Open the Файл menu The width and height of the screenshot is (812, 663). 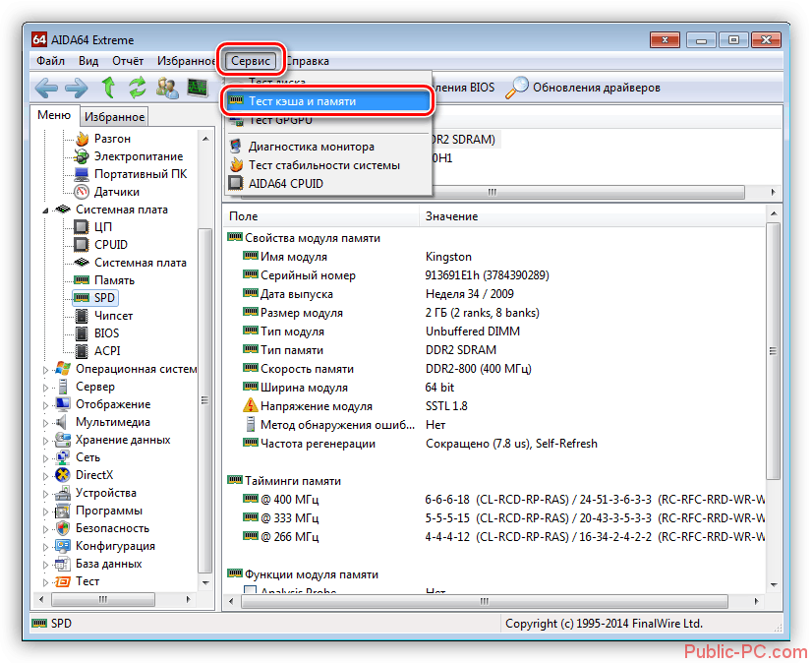(x=50, y=60)
